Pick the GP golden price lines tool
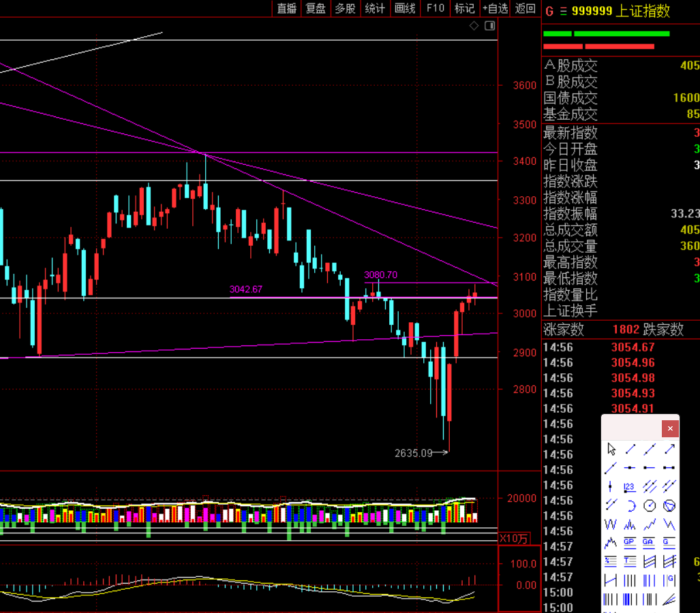 630,543
